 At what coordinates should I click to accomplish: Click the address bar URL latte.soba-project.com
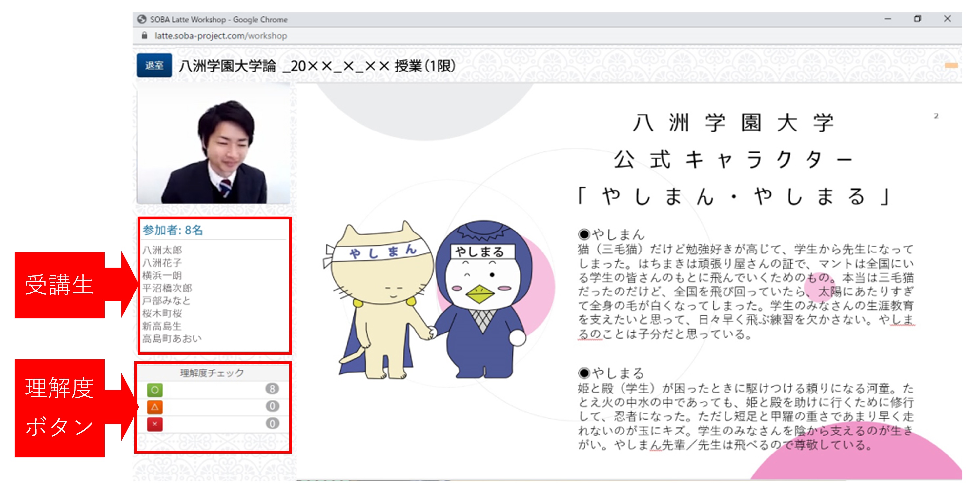[221, 36]
